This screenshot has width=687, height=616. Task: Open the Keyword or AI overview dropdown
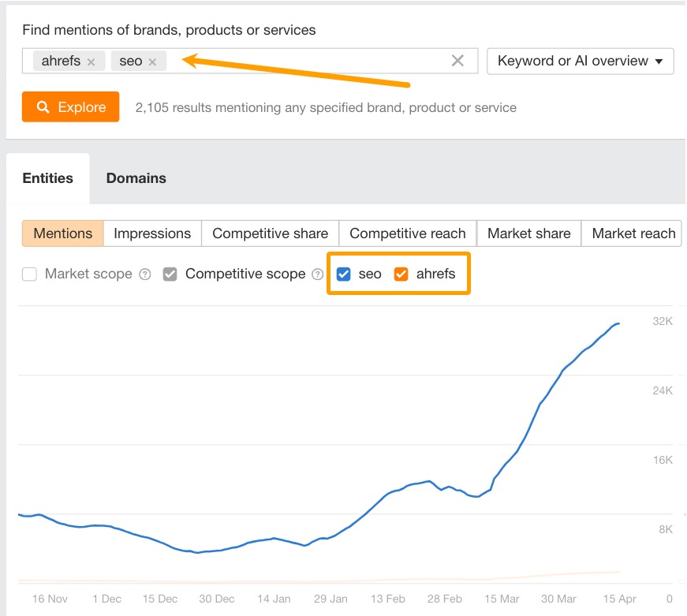pyautogui.click(x=580, y=61)
